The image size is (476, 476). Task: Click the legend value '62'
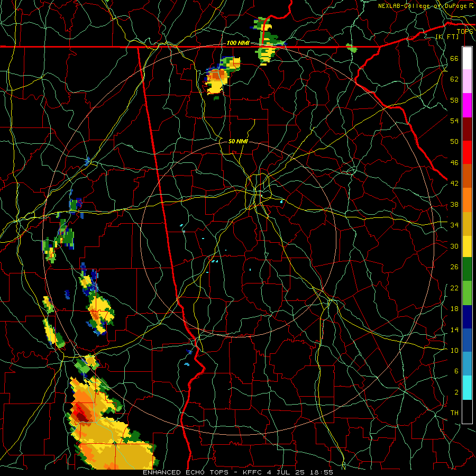(454, 79)
